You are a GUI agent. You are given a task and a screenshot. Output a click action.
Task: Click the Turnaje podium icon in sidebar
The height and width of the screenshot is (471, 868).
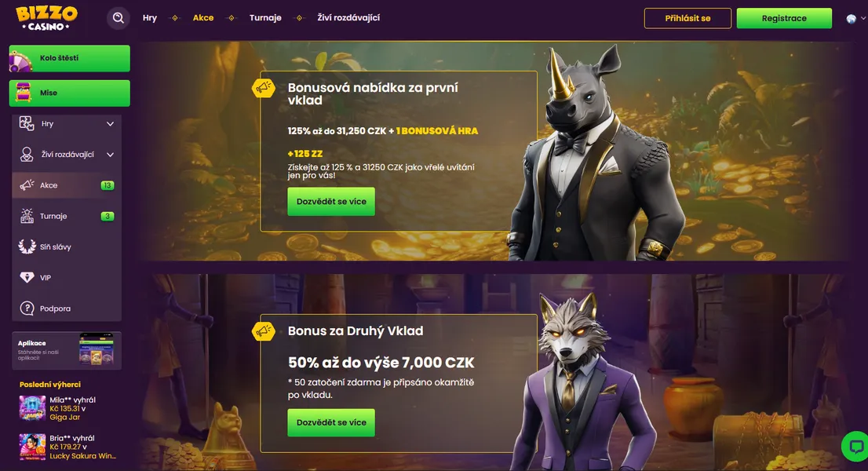point(24,216)
